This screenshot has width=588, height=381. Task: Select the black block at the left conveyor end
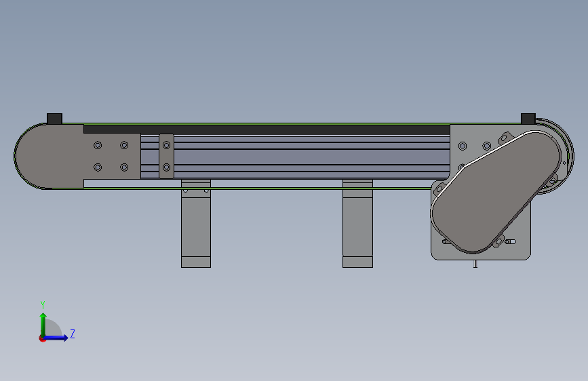(54, 119)
